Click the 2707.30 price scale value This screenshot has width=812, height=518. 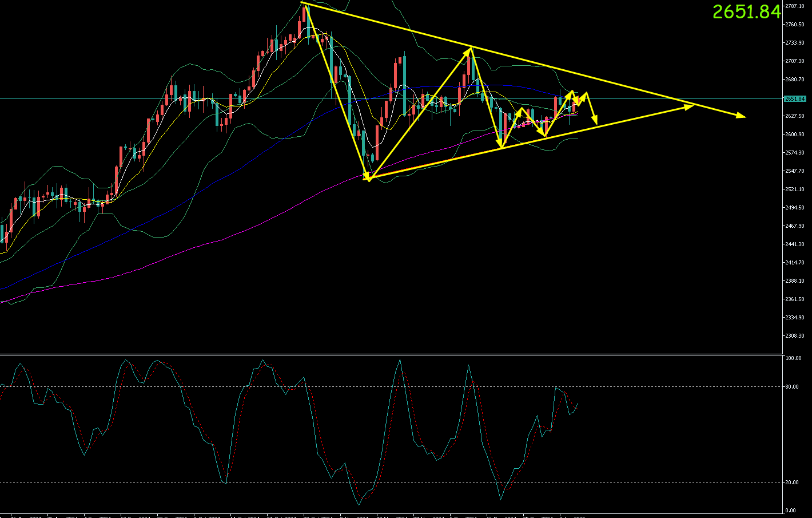point(795,61)
